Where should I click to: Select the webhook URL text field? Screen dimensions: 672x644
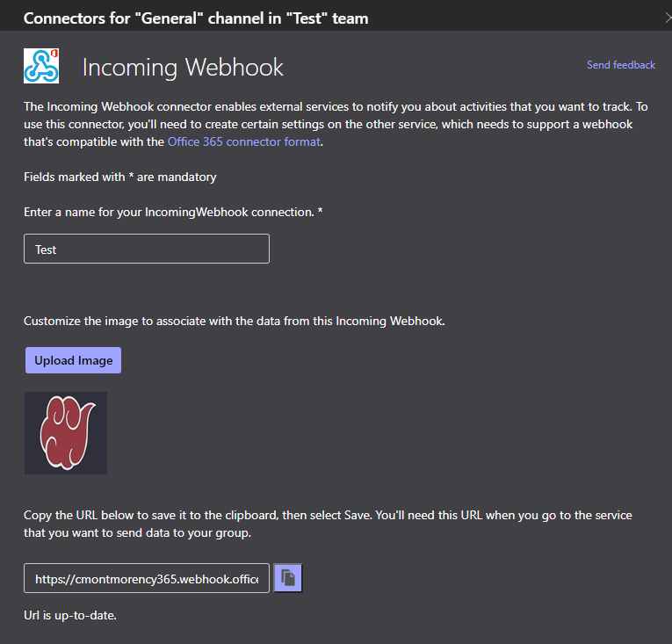tap(147, 578)
